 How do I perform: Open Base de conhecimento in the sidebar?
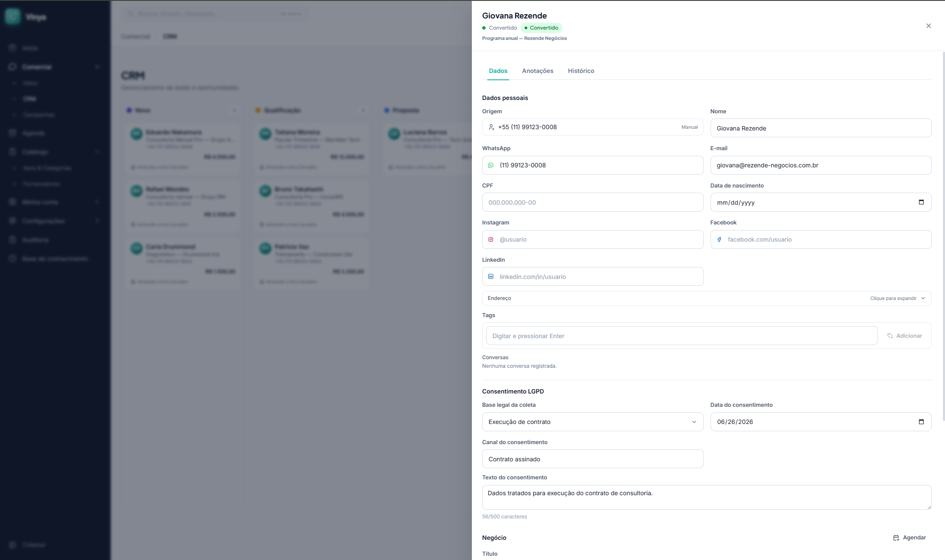(x=55, y=259)
